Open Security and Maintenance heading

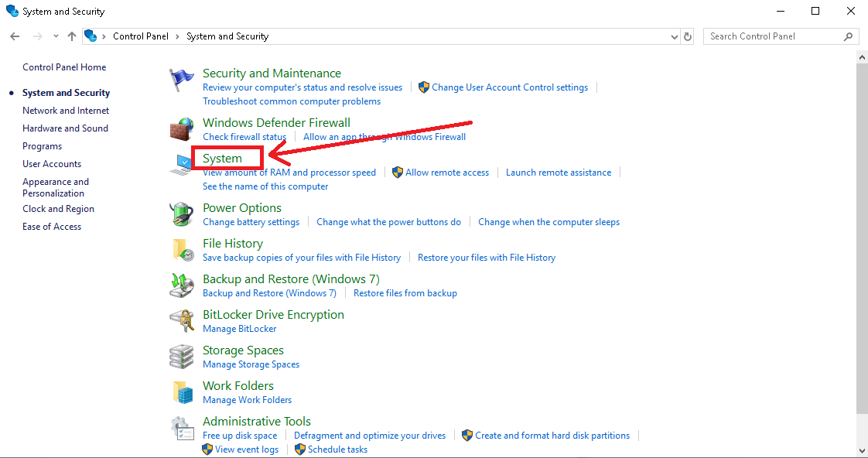click(272, 73)
